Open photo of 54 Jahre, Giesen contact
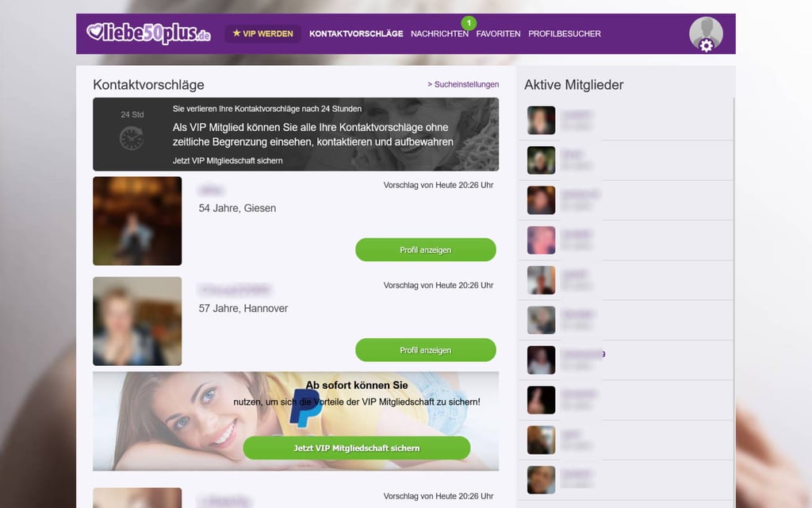This screenshot has height=508, width=812. [137, 221]
